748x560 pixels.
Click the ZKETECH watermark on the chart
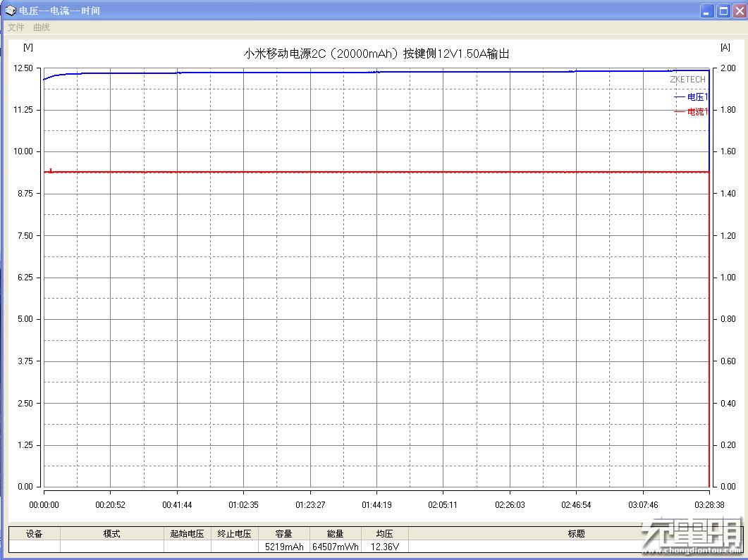pos(687,80)
